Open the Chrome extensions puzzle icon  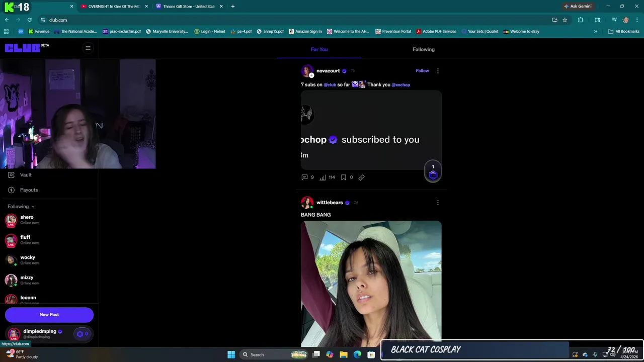tap(581, 20)
